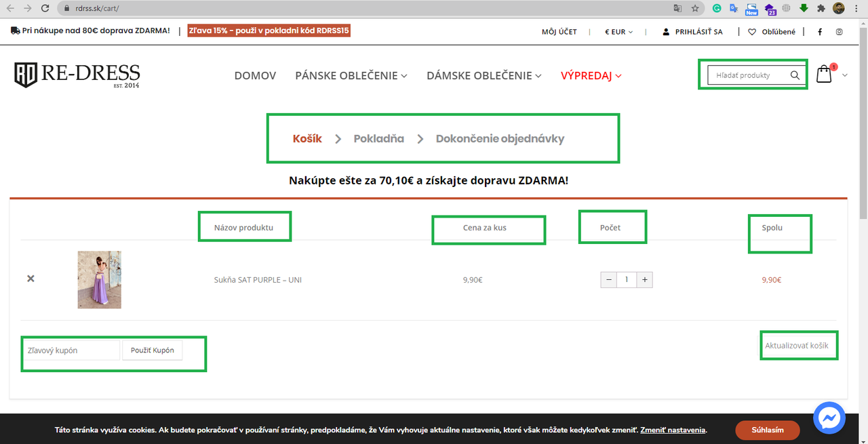Open the € EUR currency dropdown
This screenshot has width=868, height=444.
point(619,32)
